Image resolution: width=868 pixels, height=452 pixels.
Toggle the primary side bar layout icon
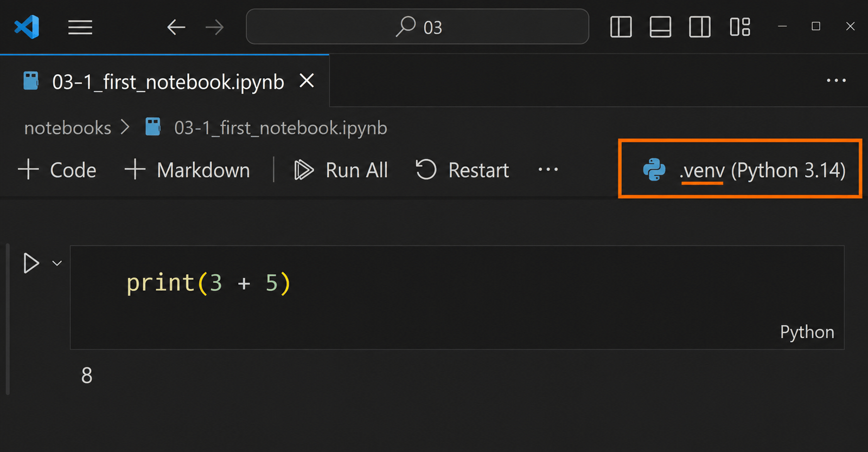621,27
